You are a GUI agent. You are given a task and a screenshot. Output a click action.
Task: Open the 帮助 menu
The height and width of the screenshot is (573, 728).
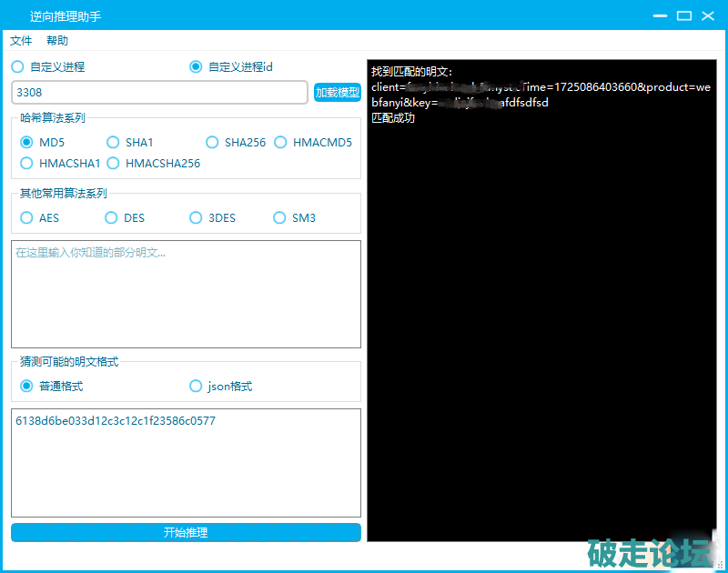(57, 41)
